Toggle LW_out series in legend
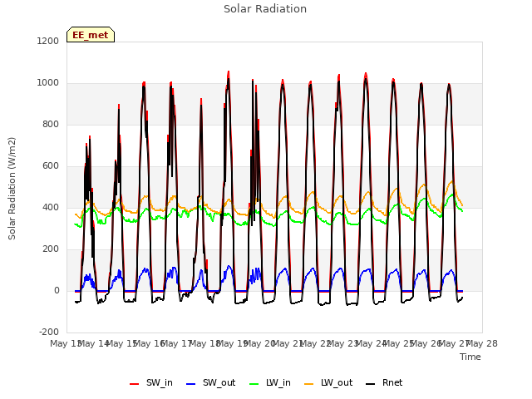Viewport: 532px width, 399px height. [328, 382]
